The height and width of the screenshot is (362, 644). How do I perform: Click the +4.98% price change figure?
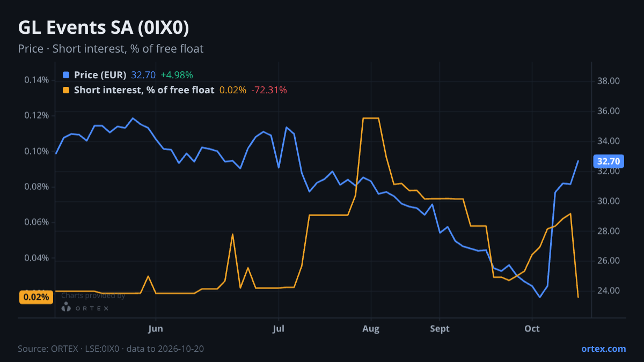pyautogui.click(x=177, y=75)
